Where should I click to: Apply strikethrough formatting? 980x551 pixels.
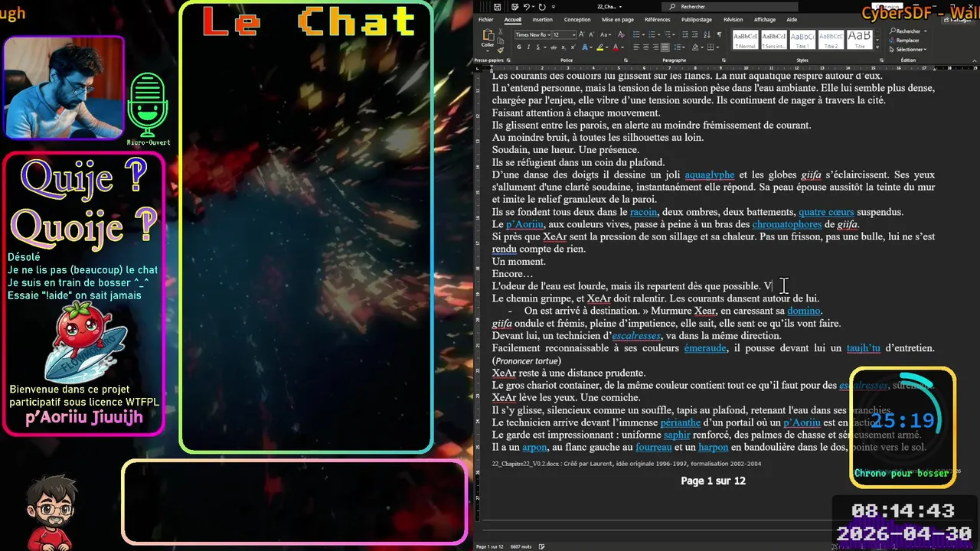[x=554, y=47]
